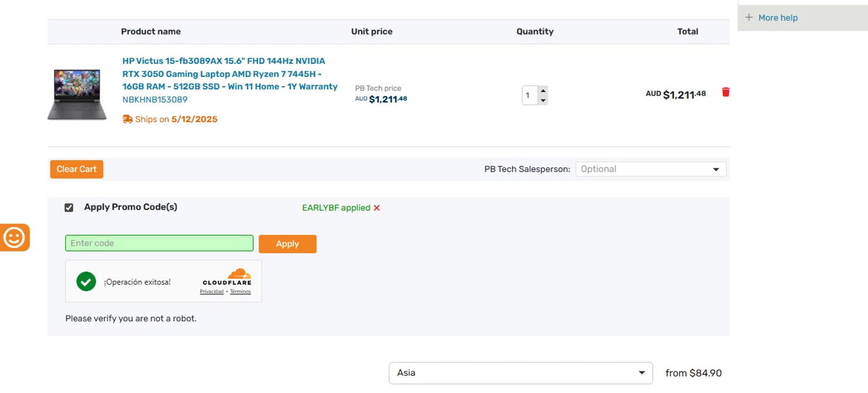Click the Unit price column header
This screenshot has width=868, height=393.
click(372, 32)
